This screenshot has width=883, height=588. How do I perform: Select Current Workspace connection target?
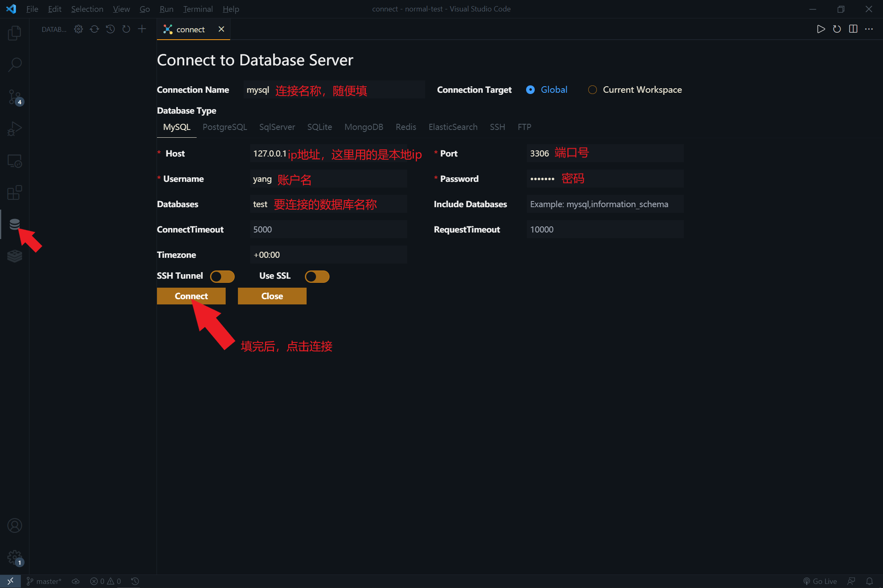592,89
